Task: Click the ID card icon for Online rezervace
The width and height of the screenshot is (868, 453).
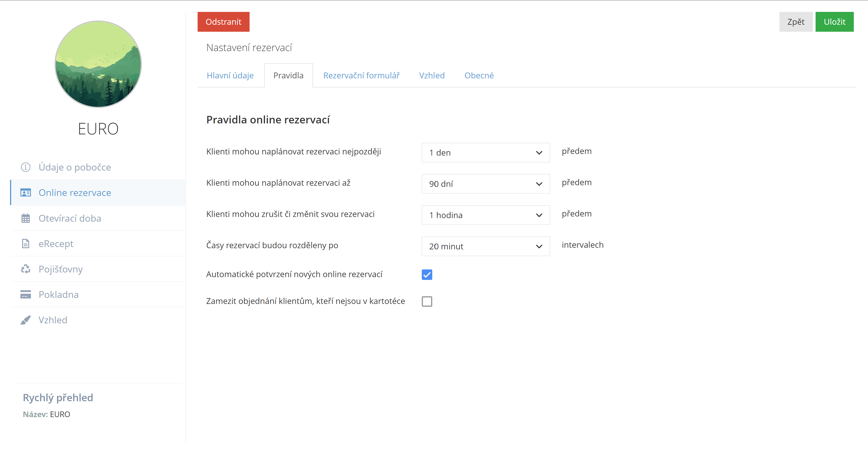Action: (x=26, y=193)
